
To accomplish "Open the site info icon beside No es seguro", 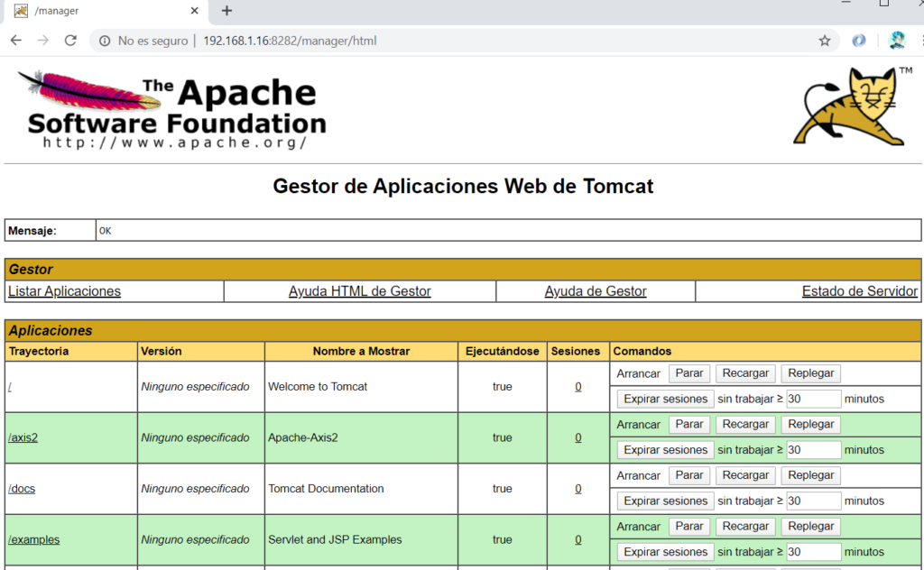I will coord(105,41).
